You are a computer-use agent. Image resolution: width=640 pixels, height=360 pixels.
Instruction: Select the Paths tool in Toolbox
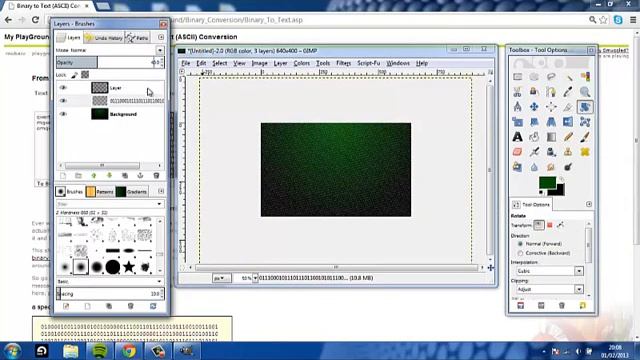551,92
